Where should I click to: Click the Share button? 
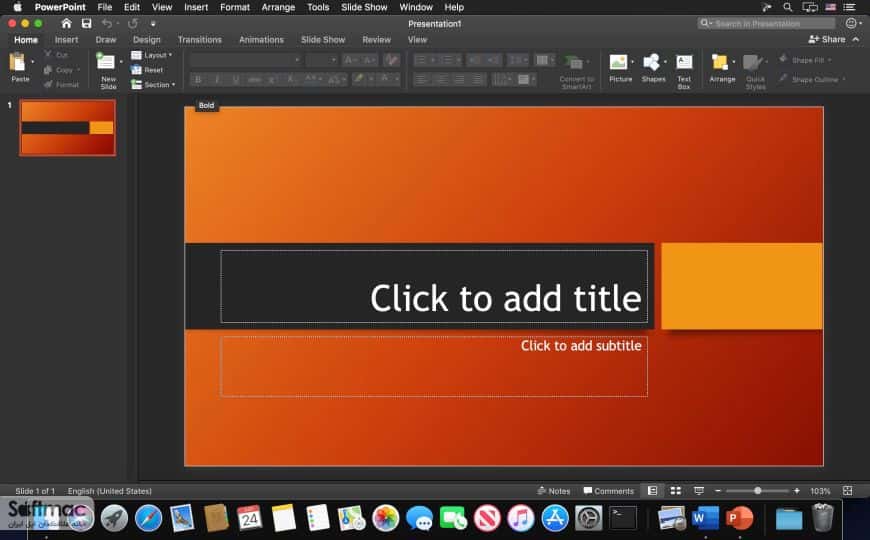pyautogui.click(x=827, y=39)
